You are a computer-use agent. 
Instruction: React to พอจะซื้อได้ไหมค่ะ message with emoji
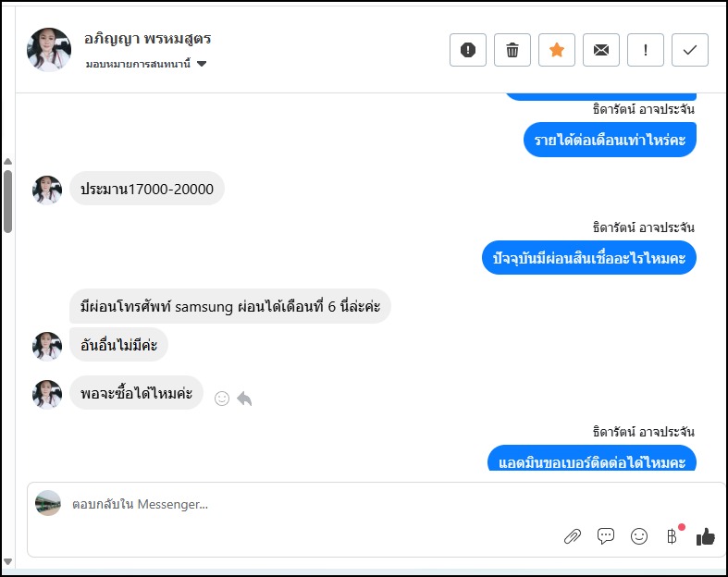222,399
